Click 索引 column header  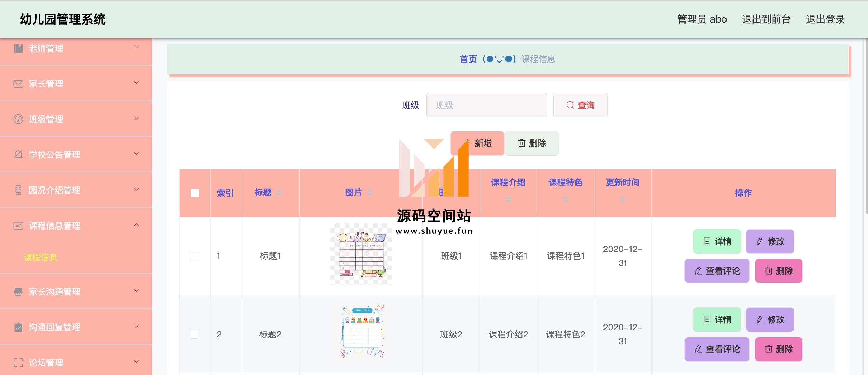click(x=225, y=193)
